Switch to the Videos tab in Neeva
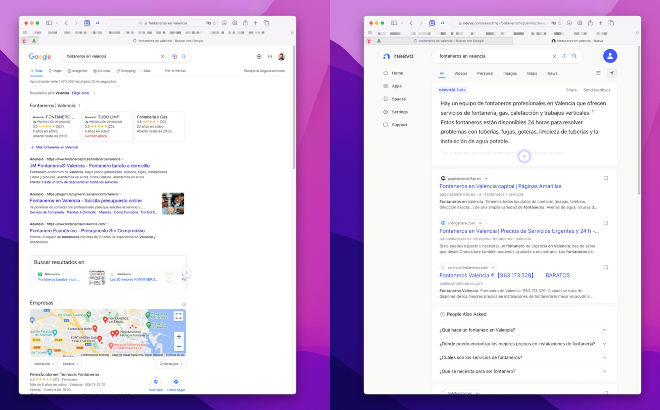660x410 pixels. coord(460,73)
